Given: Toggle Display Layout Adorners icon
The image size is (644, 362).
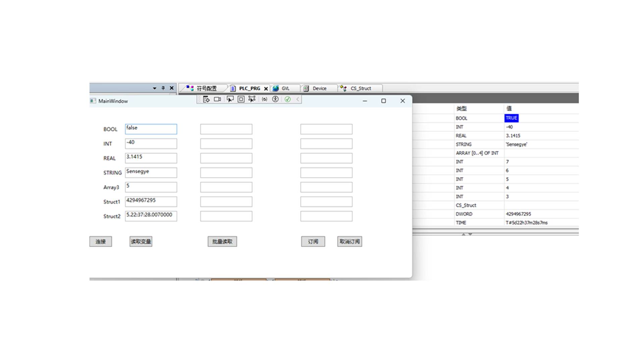Looking at the screenshot, I should click(x=241, y=99).
